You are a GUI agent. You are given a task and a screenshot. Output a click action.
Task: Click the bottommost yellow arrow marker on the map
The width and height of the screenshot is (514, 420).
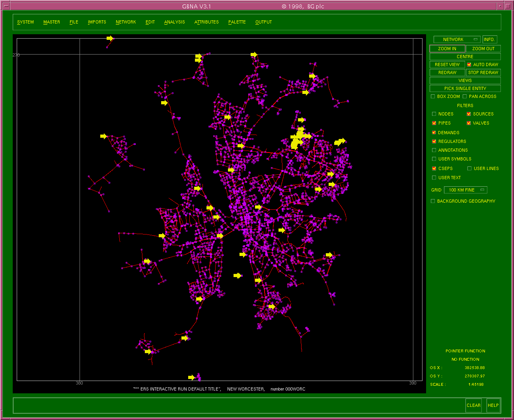[x=191, y=377]
